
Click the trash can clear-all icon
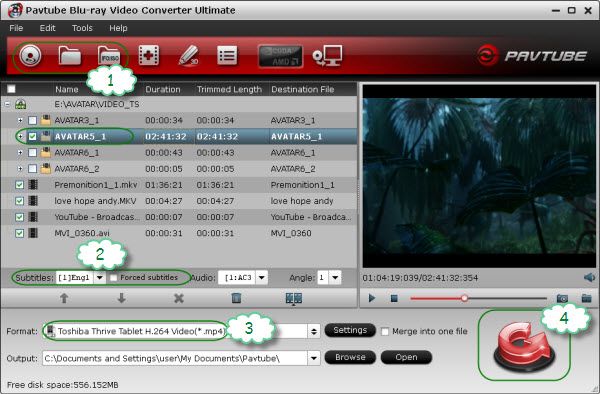[x=236, y=298]
